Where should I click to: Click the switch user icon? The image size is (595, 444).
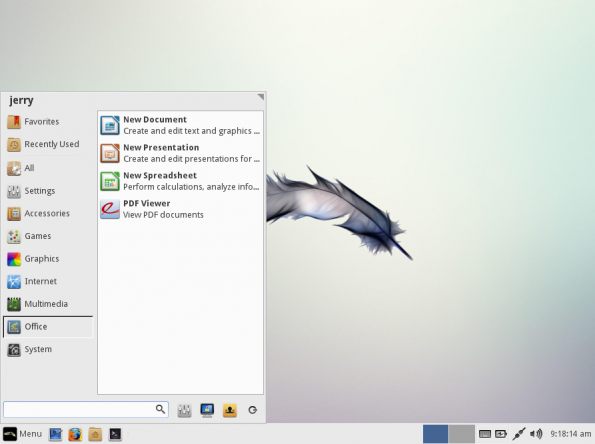(230, 410)
